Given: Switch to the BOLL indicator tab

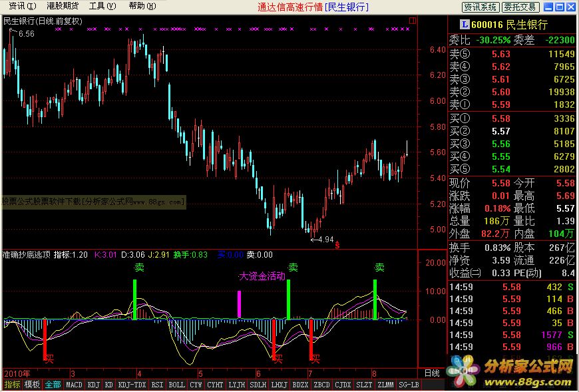Looking at the screenshot, I should (x=176, y=385).
